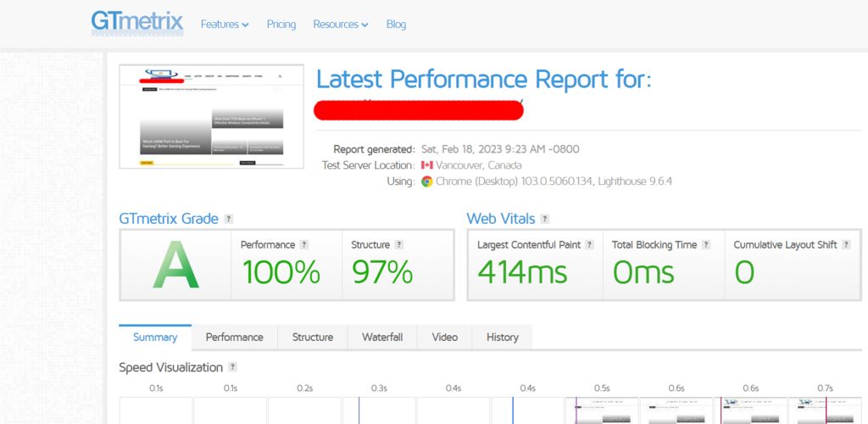Image resolution: width=868 pixels, height=424 pixels.
Task: Go to the Pricing page
Action: coord(281,25)
